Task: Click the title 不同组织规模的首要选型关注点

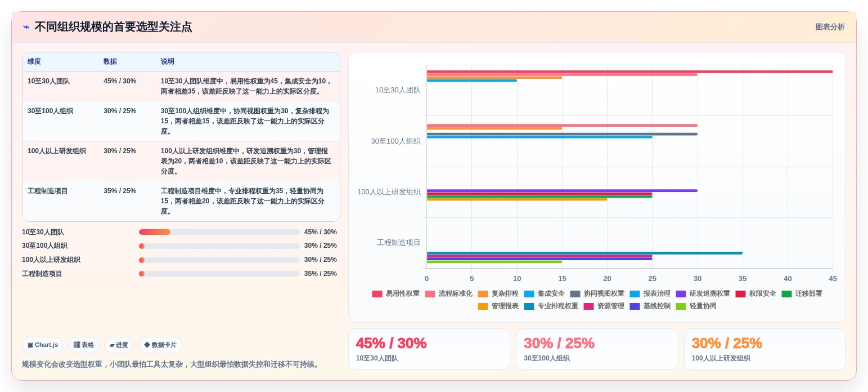Action: pyautogui.click(x=113, y=27)
